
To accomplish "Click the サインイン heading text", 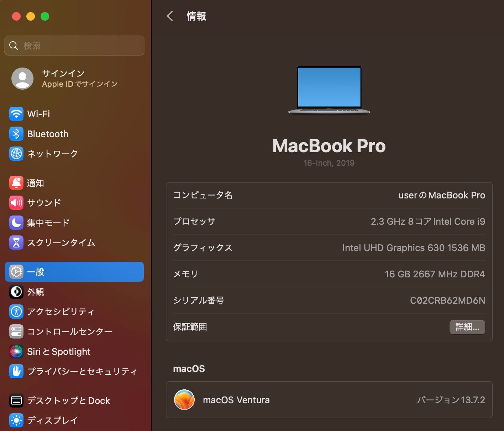I will coord(63,73).
